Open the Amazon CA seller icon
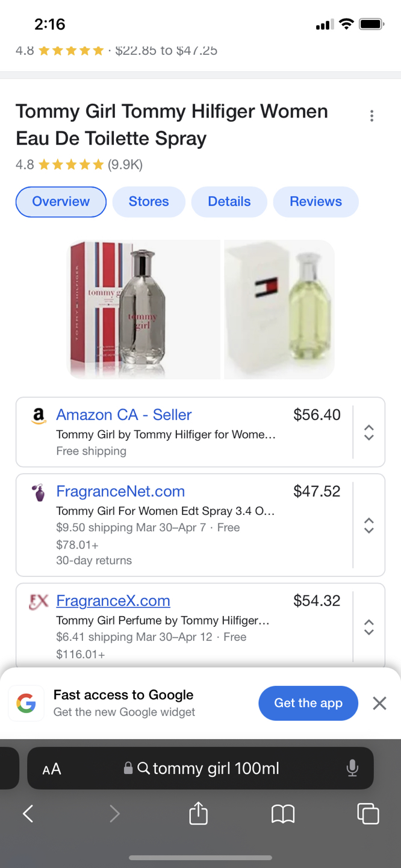The width and height of the screenshot is (401, 868). tap(38, 416)
